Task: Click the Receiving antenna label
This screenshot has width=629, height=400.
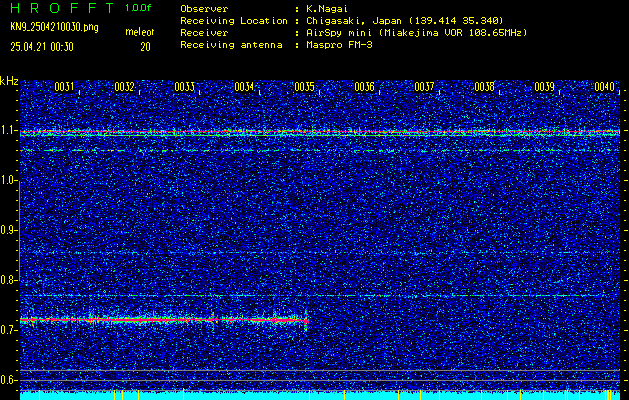Action: [231, 45]
